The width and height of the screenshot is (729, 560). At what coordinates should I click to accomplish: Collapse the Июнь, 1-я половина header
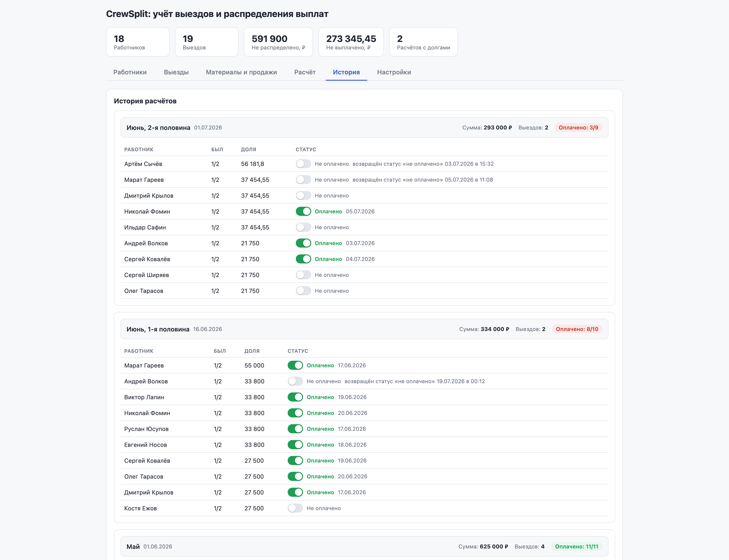pyautogui.click(x=364, y=329)
